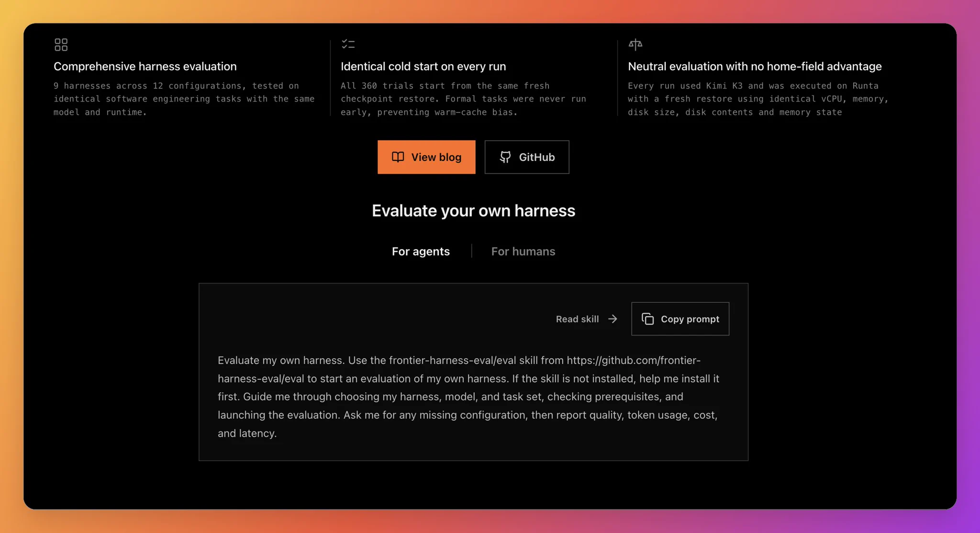The width and height of the screenshot is (980, 533).
Task: Copy the prompt with Copy prompt button
Action: tap(680, 319)
